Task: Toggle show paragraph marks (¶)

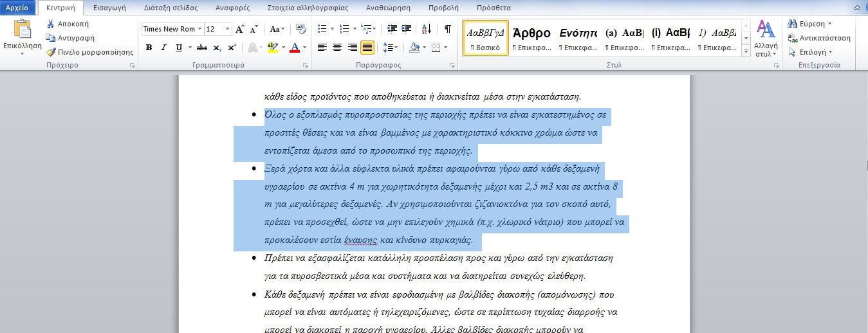Action: click(x=447, y=29)
